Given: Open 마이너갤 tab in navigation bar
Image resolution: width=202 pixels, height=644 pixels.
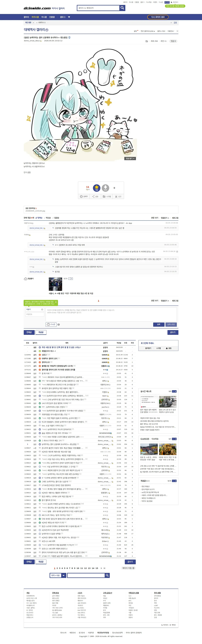Looking at the screenshot, I should click(35, 17).
